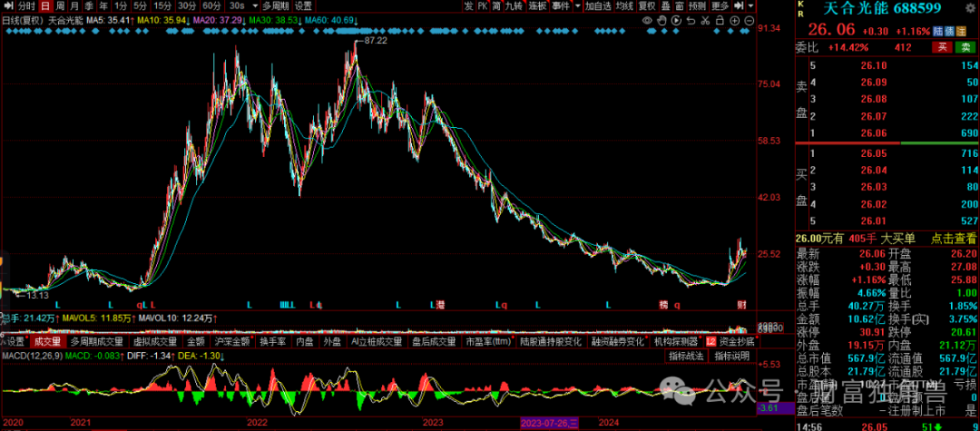The image size is (980, 431).
Task: Open the dropdown arrow next to 30s
Action: tap(254, 5)
